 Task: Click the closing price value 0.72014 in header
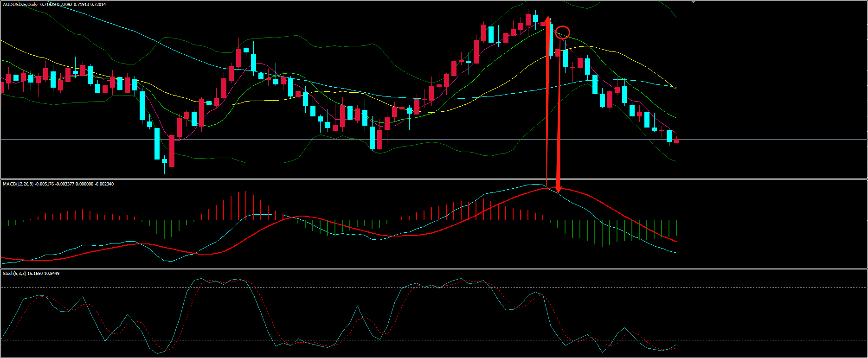(97, 5)
